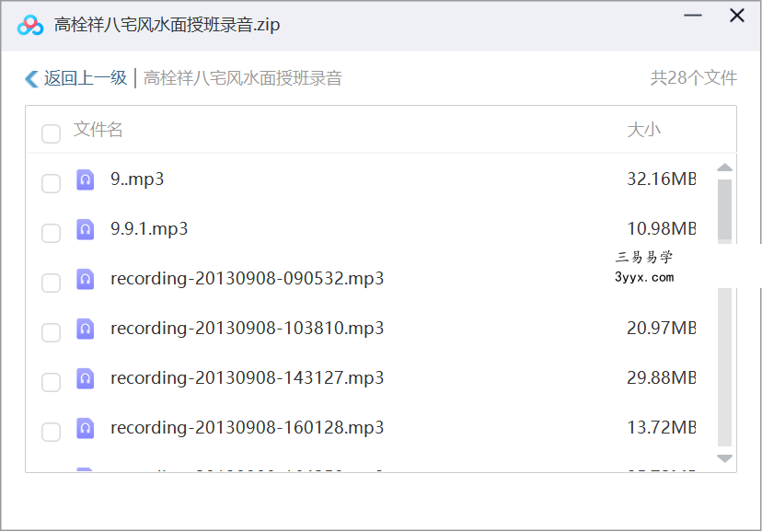Select file name recording-20130908-103810.mp3
Screen dimensions: 762x532
(x=247, y=329)
